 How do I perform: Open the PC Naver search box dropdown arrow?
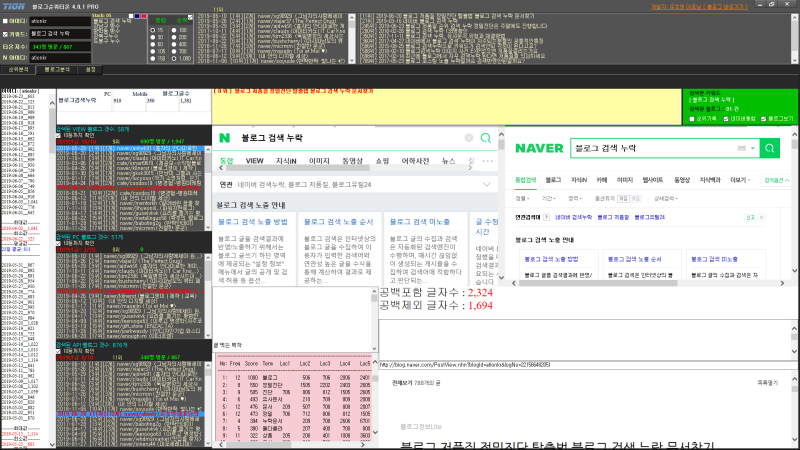coord(753,148)
